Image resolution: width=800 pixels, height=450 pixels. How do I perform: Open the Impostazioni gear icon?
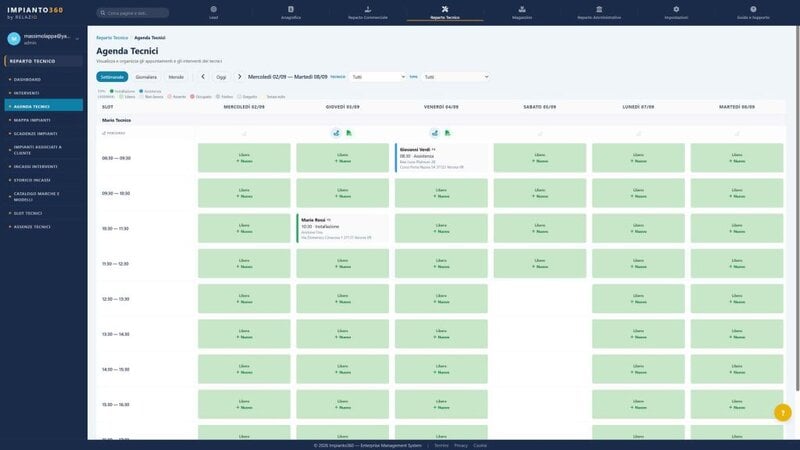[676, 9]
